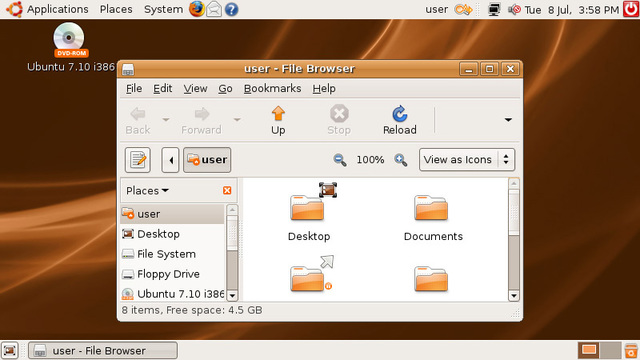Select Ubuntu 7.10 i386 in sidebar
640x360 pixels.
click(173, 293)
